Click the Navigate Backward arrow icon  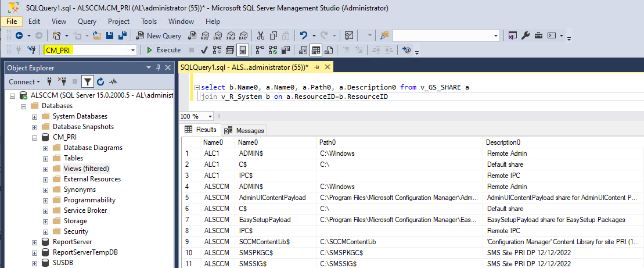19,36
